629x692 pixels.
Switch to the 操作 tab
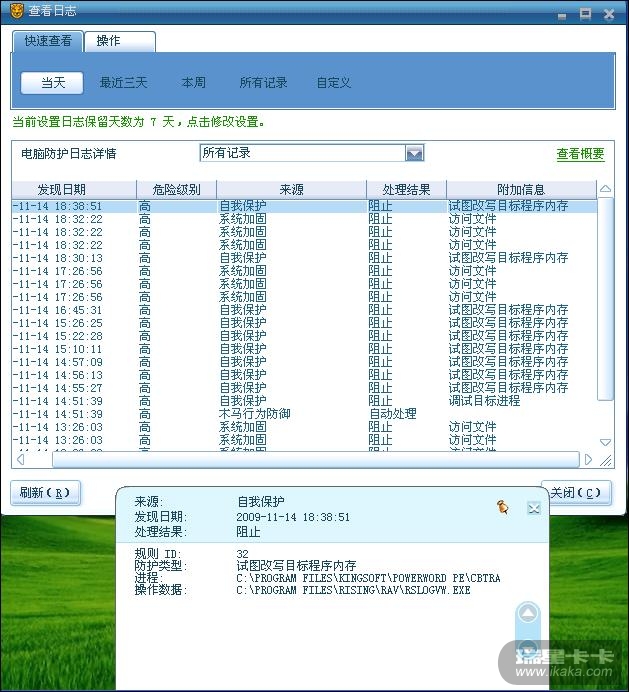pos(120,41)
